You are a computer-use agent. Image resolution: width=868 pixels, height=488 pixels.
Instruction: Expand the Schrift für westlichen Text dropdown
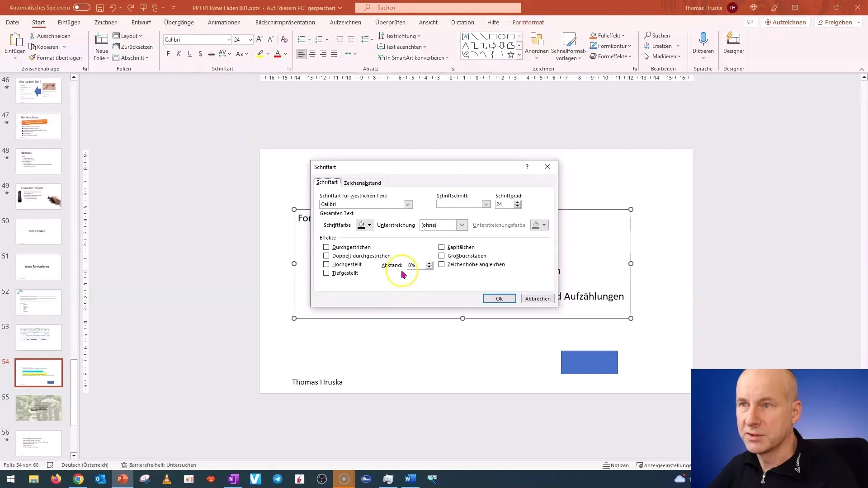coord(408,204)
